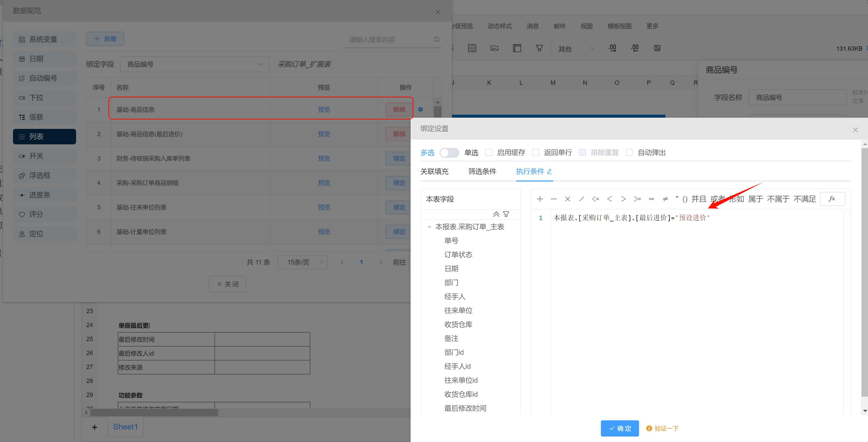This screenshot has height=442, width=868.
Task: Click the collapse-all icon above field tree
Action: pos(496,214)
